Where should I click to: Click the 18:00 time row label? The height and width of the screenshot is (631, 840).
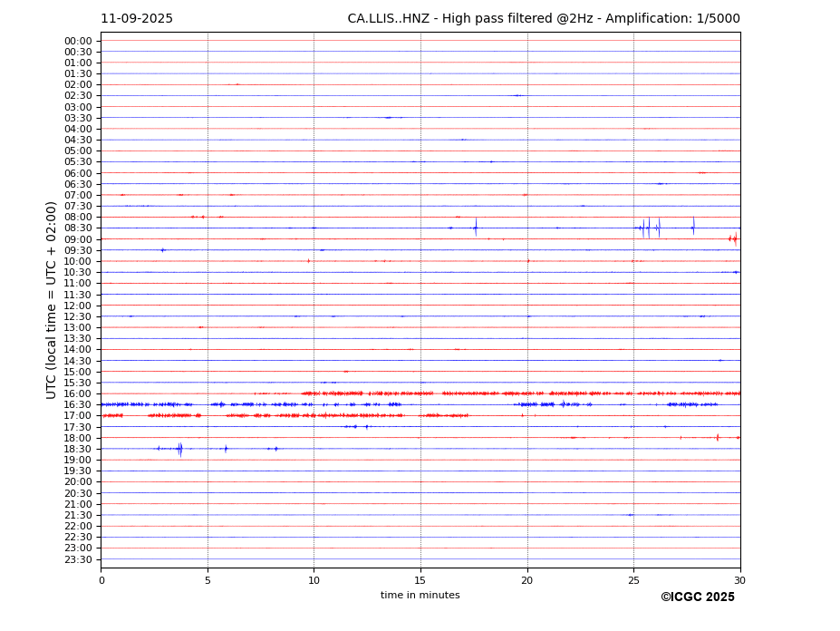pyautogui.click(x=78, y=438)
